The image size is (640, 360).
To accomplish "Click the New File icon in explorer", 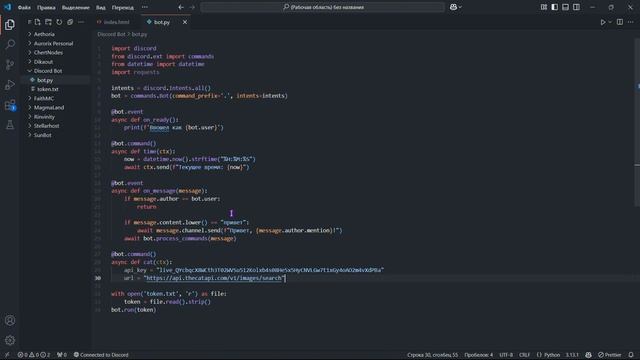I will tap(38, 22).
